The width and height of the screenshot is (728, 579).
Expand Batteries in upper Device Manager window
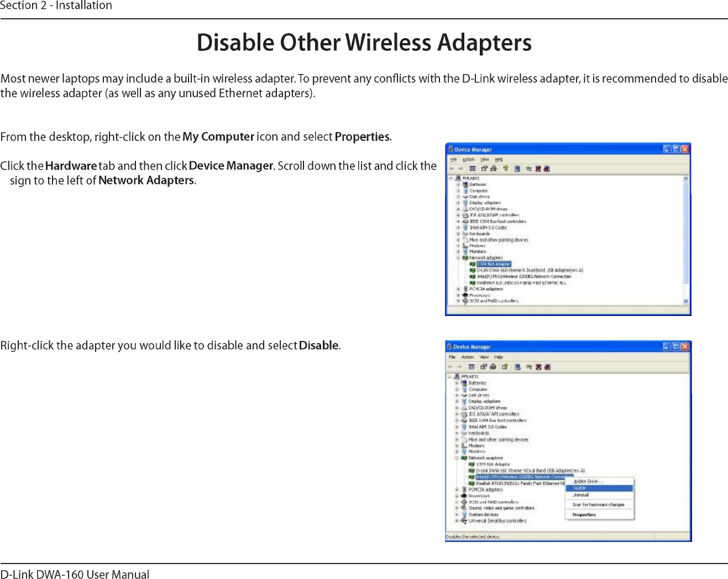point(458,185)
